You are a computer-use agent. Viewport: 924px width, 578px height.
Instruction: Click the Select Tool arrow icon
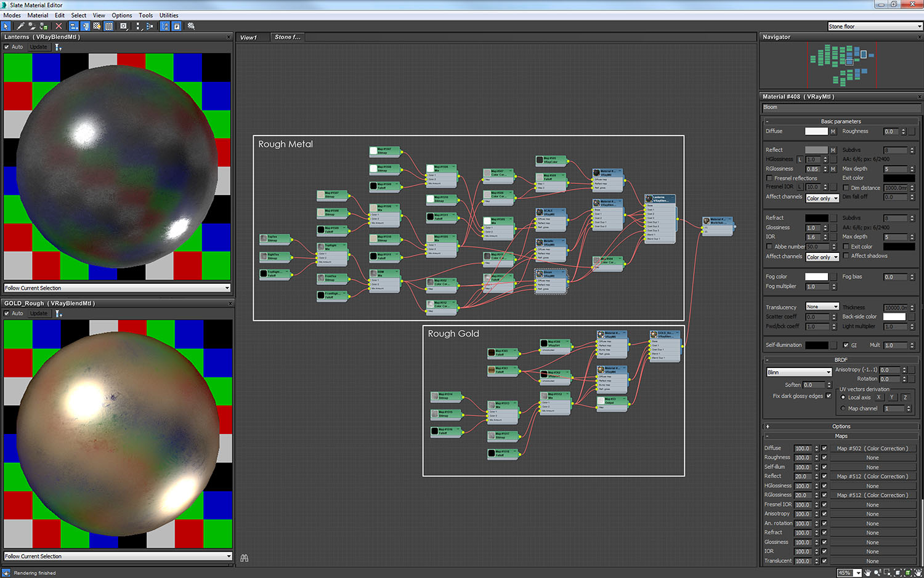coord(6,26)
